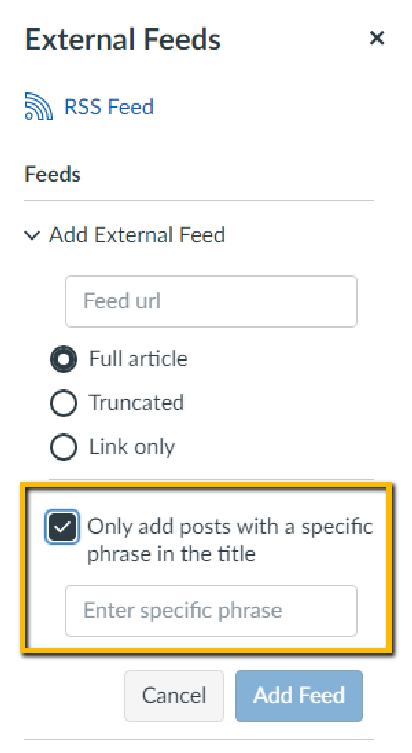Select the Full article radio button
The width and height of the screenshot is (412, 753).
coord(63,359)
